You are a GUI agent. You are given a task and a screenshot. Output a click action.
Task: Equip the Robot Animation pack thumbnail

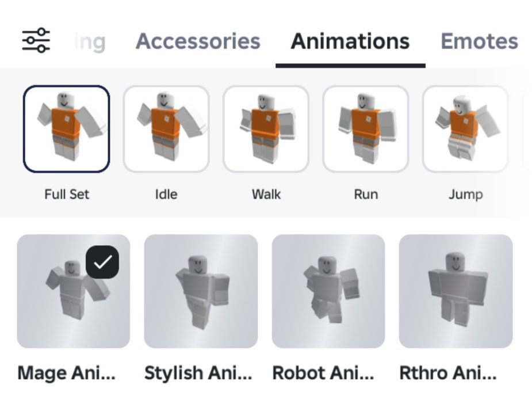pos(328,291)
